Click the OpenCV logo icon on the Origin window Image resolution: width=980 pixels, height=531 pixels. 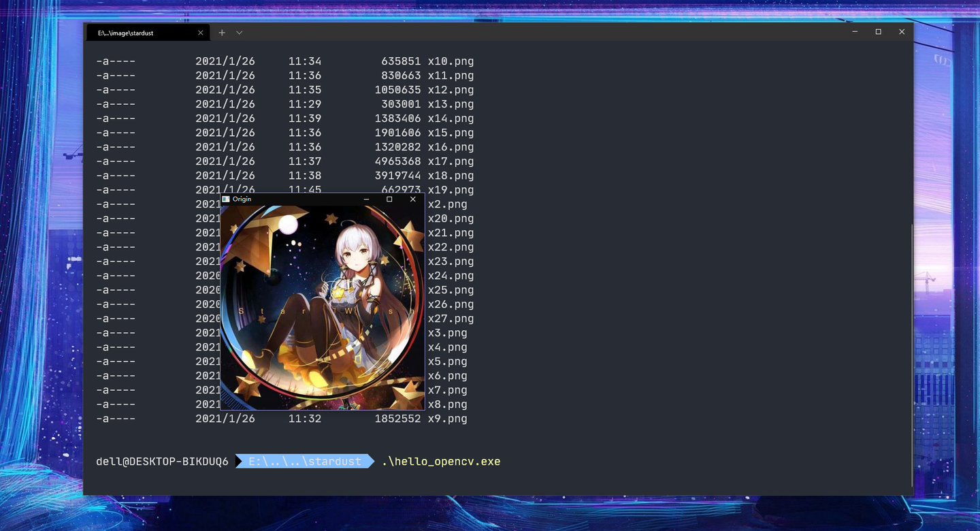pyautogui.click(x=227, y=199)
